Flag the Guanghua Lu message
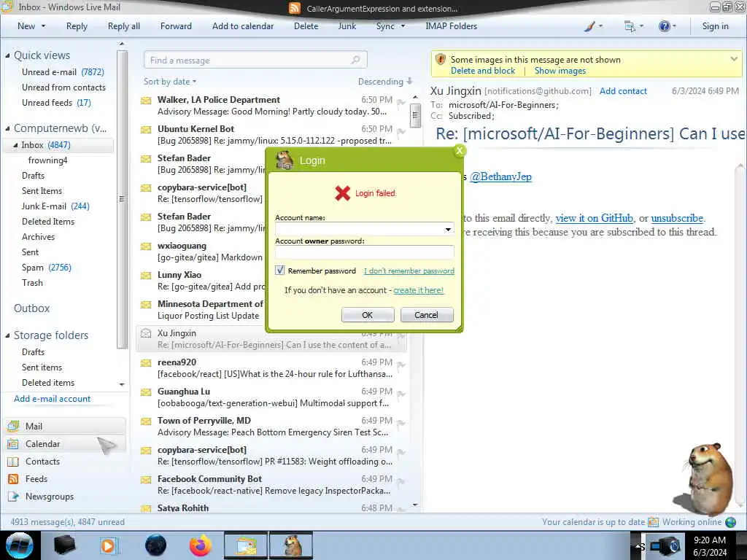The width and height of the screenshot is (747, 560). (401, 394)
